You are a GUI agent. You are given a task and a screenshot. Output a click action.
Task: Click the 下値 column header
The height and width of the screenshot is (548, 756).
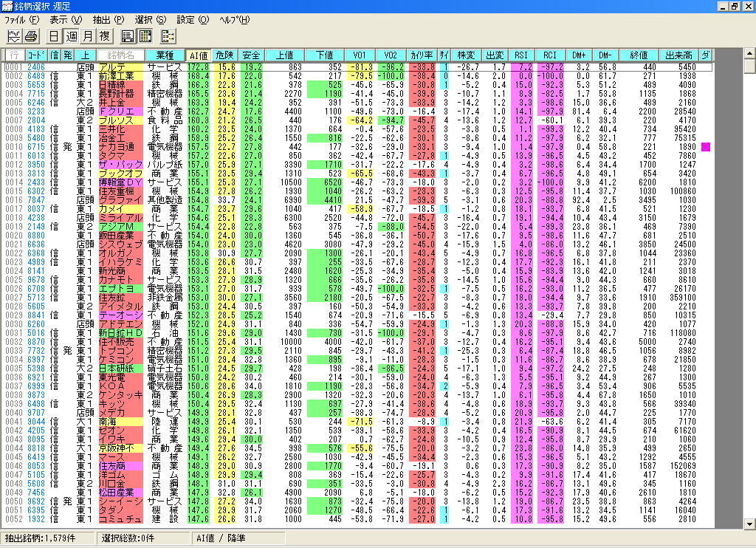pyautogui.click(x=325, y=55)
